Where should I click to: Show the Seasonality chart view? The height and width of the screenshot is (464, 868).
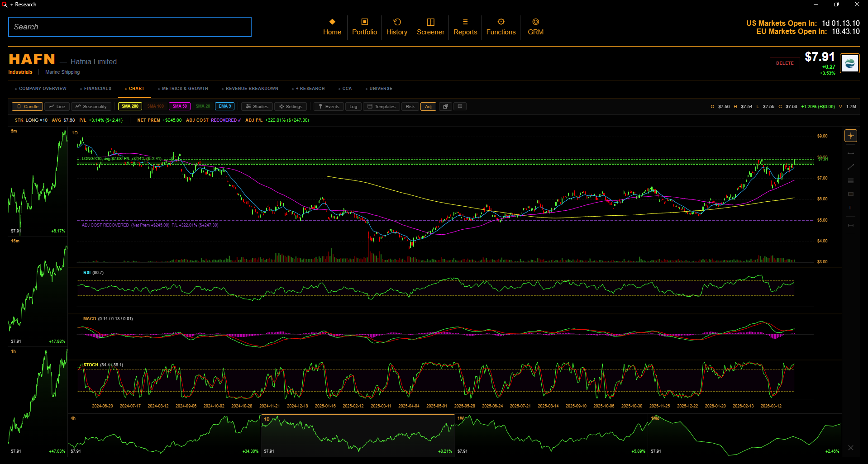[91, 106]
